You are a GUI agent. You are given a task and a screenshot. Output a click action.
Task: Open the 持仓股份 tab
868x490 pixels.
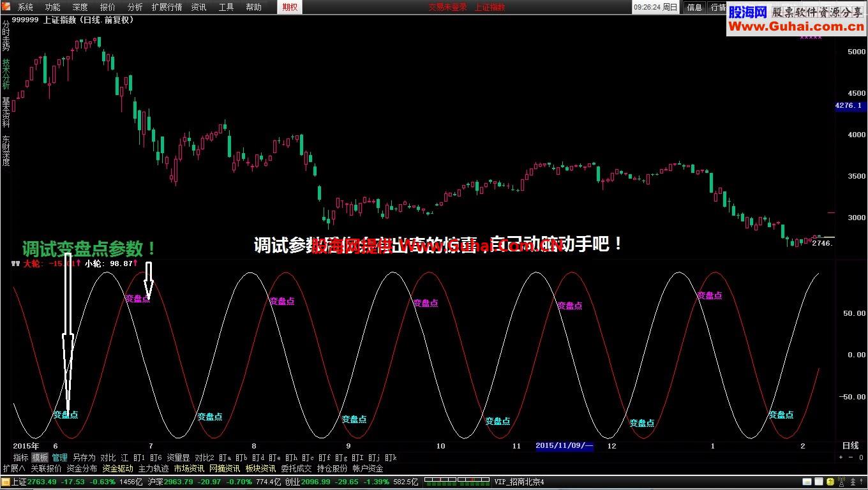[332, 468]
